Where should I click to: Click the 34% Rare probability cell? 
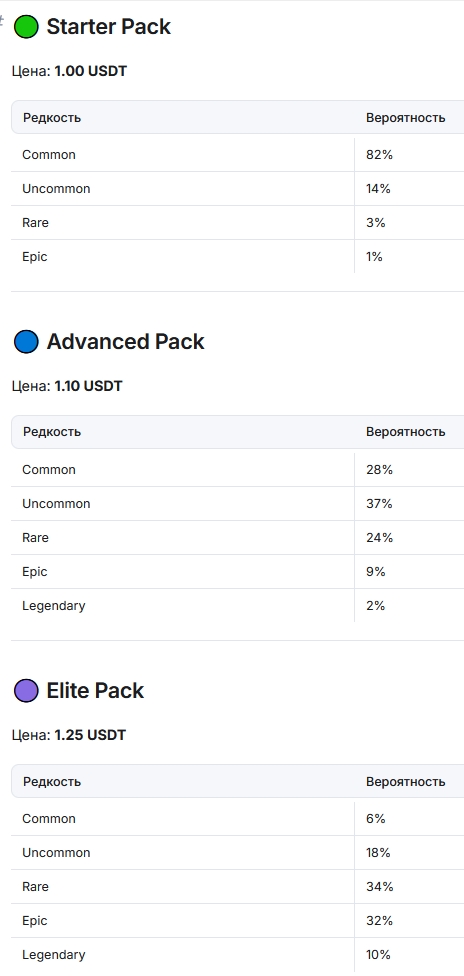(409, 887)
